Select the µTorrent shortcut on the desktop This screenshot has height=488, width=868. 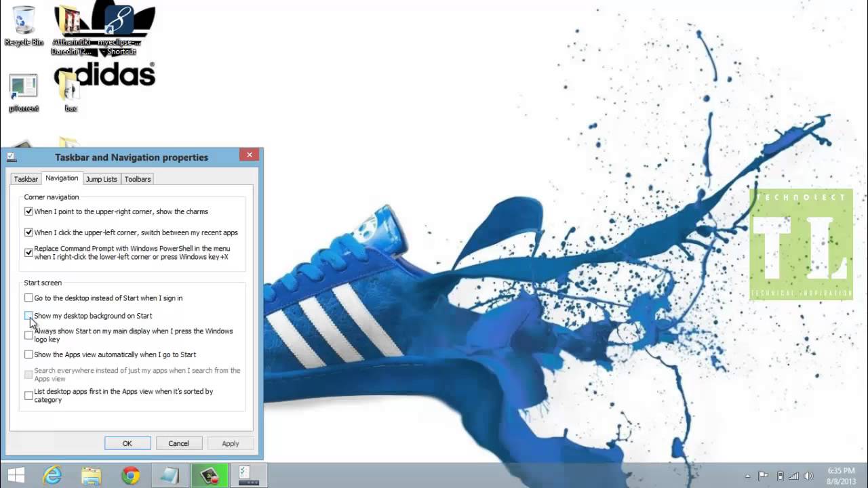24,92
